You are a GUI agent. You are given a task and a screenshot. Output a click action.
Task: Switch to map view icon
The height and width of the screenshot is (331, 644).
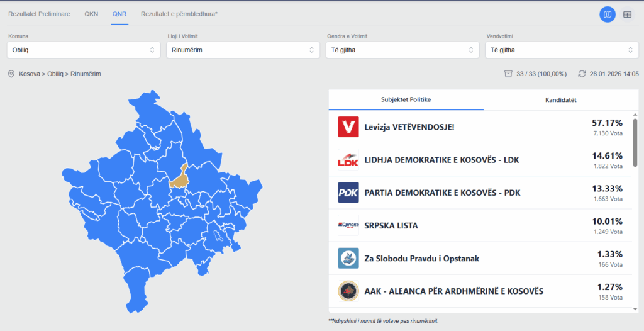(607, 14)
